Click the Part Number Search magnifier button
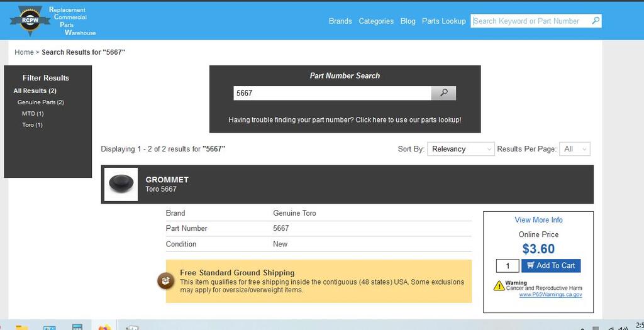 point(443,93)
